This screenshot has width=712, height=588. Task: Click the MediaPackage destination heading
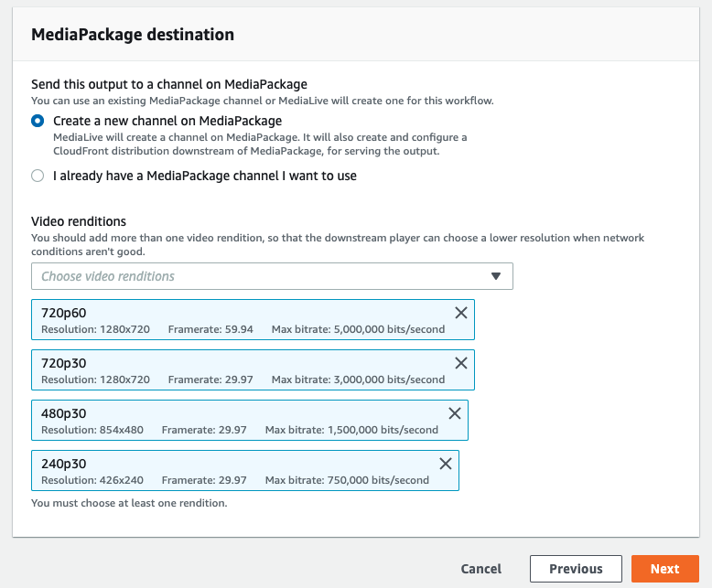pos(133,35)
